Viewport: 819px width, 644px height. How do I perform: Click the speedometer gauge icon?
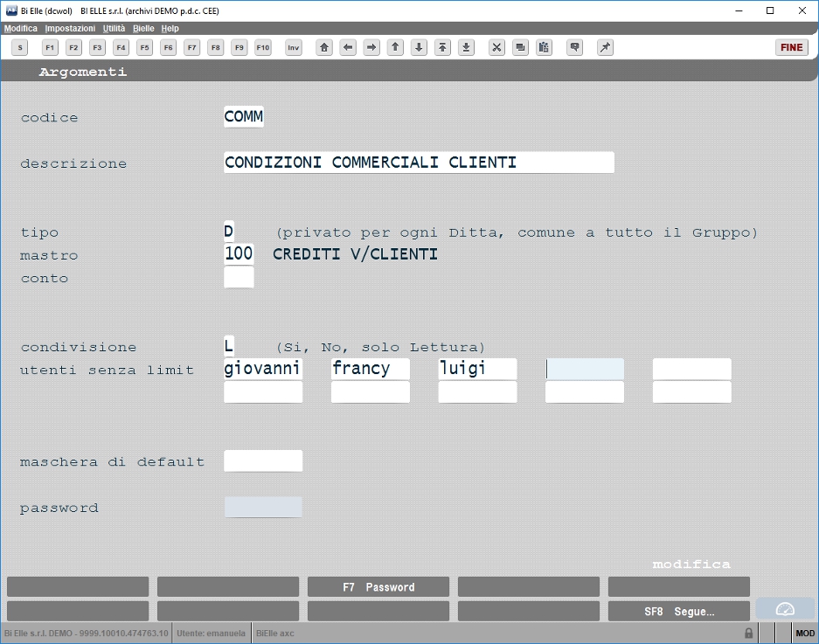point(785,610)
